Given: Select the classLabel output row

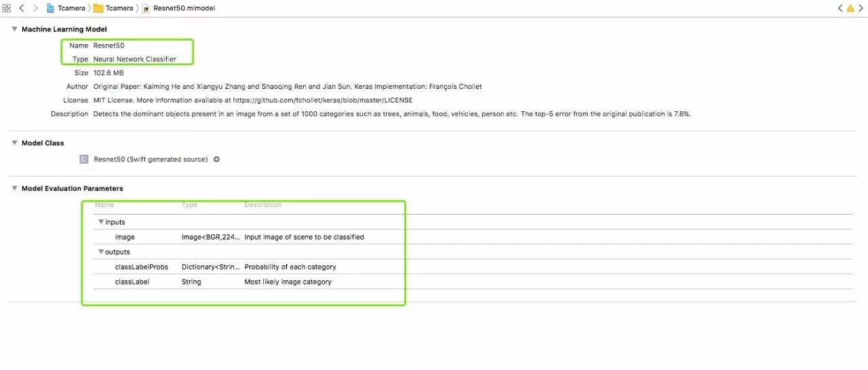Looking at the screenshot, I should 473,282.
